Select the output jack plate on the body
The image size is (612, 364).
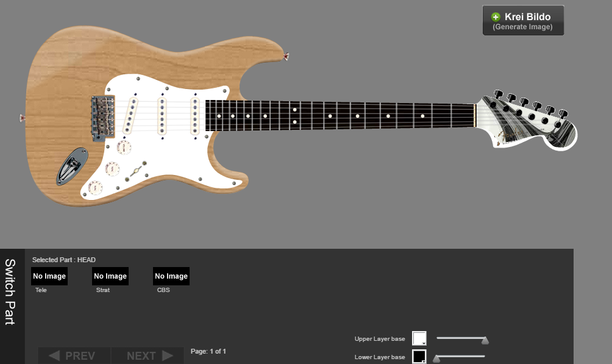pyautogui.click(x=72, y=166)
